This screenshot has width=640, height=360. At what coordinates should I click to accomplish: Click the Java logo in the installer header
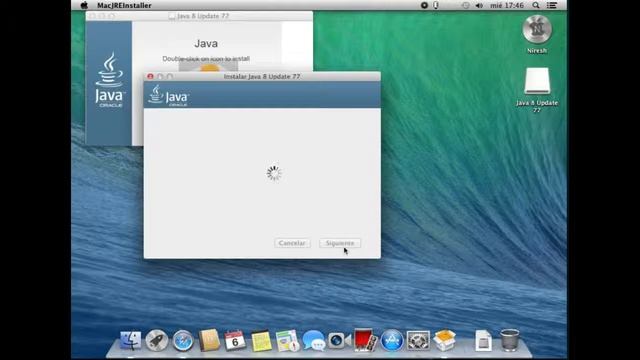(x=169, y=96)
